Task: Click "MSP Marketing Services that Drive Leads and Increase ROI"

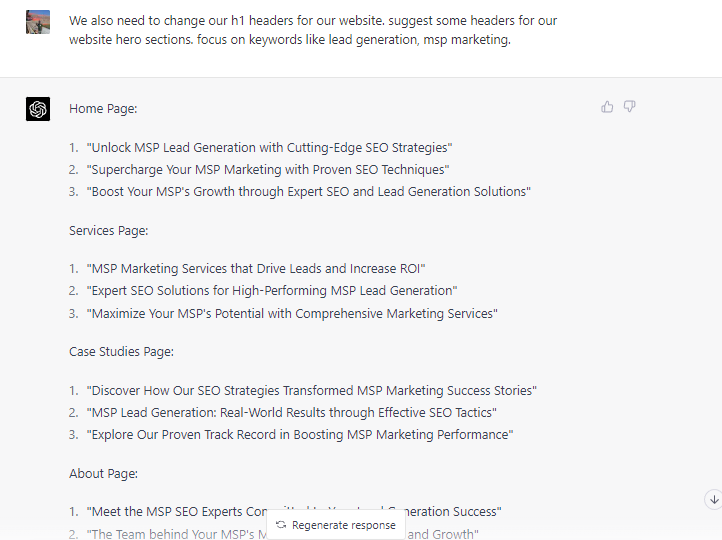Action: pyautogui.click(x=256, y=269)
